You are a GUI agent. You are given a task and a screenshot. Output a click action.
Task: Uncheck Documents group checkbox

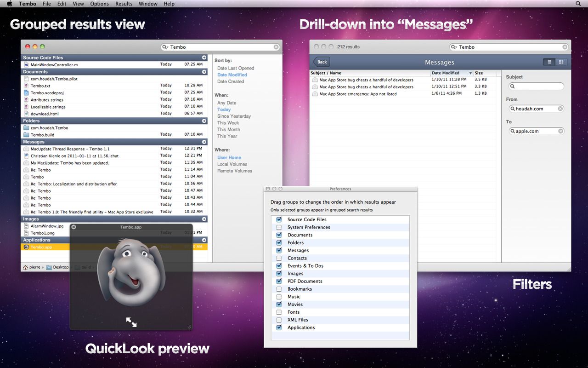(279, 235)
